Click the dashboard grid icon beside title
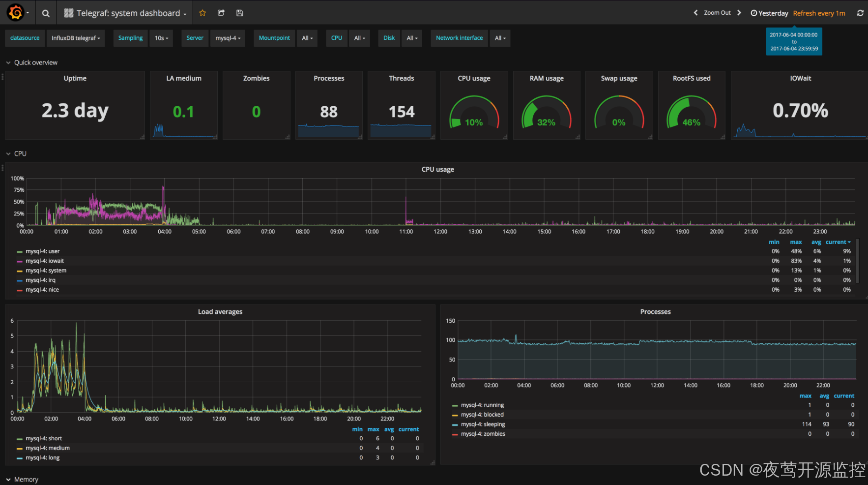Image resolution: width=868 pixels, height=485 pixels. point(69,13)
